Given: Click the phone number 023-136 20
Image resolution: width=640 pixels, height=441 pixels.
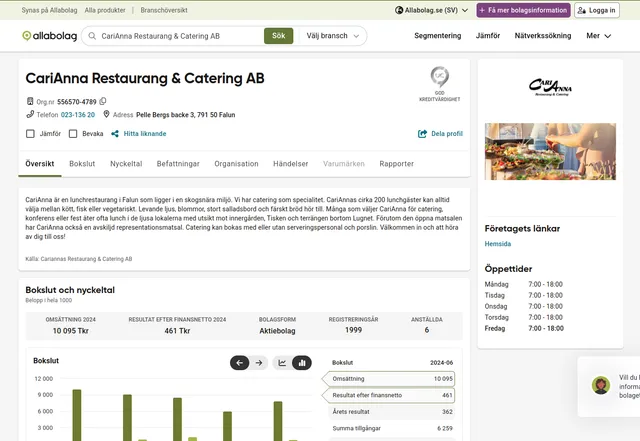Looking at the screenshot, I should 78,115.
